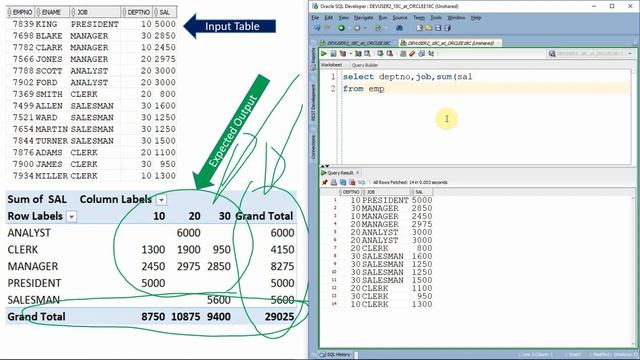This screenshot has width=640, height=360.
Task: Select the Query Result tab
Action: tap(340, 173)
